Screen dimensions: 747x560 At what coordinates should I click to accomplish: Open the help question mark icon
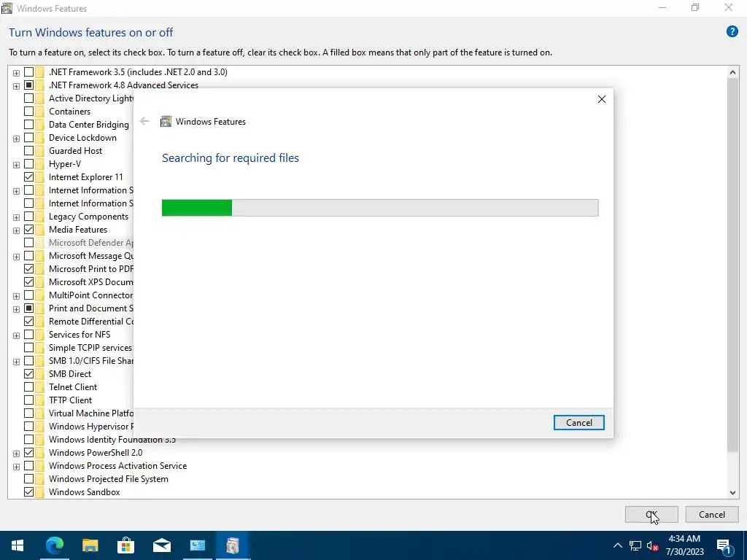click(732, 32)
